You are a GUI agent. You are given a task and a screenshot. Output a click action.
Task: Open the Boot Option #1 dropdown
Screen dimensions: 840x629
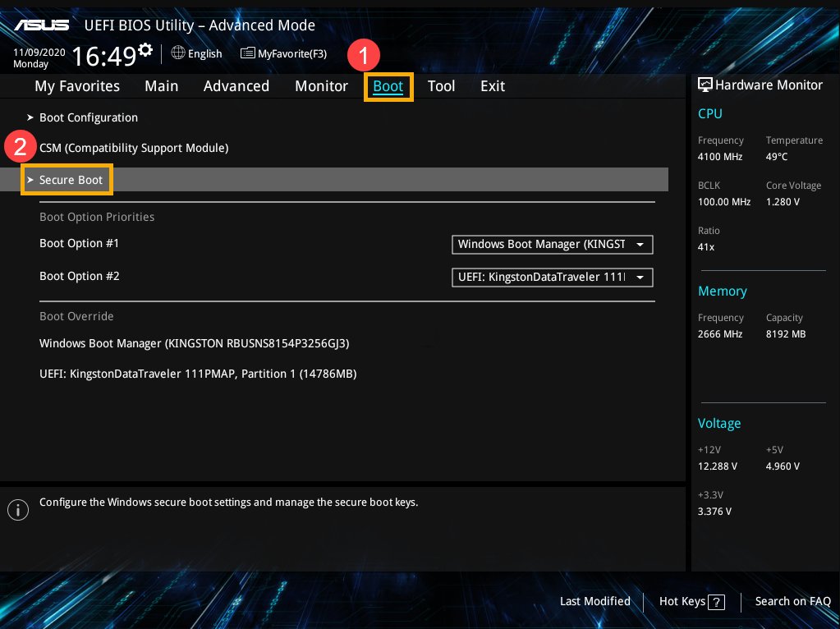point(552,245)
